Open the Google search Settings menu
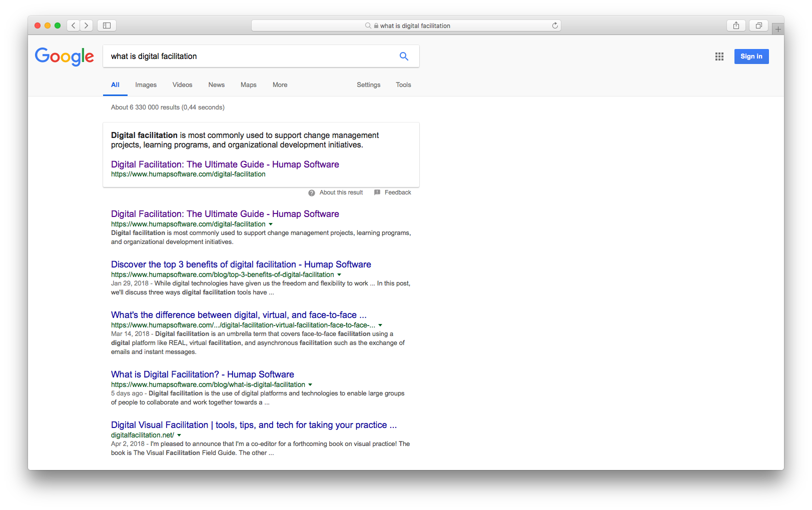 click(368, 84)
